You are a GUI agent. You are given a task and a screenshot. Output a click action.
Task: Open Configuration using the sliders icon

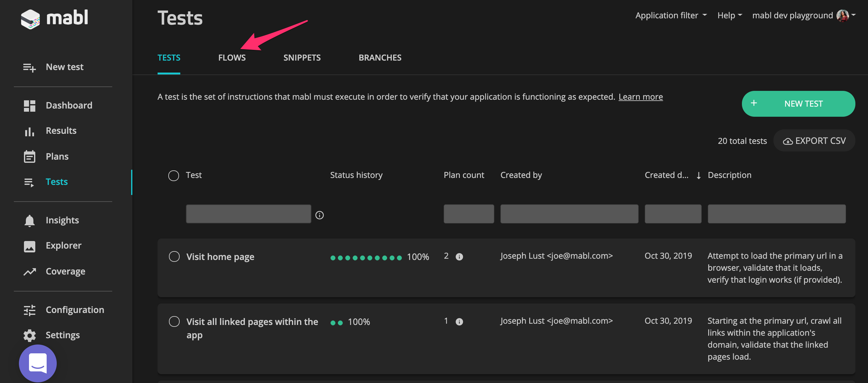click(x=29, y=310)
